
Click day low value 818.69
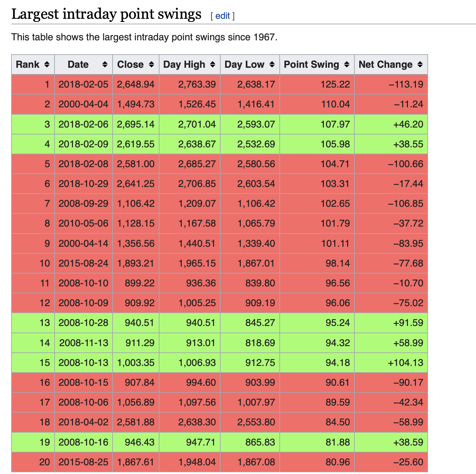pos(260,343)
